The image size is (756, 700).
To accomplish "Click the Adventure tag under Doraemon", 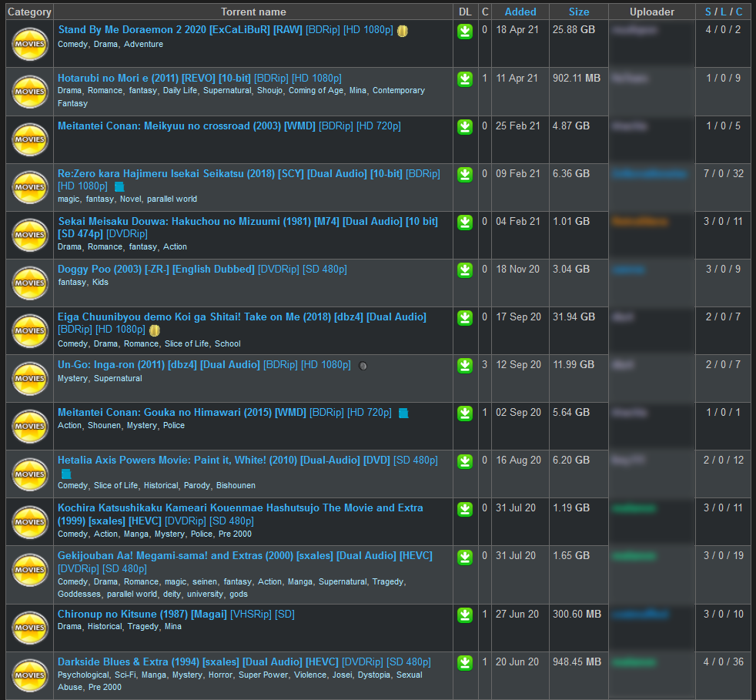I will click(143, 45).
